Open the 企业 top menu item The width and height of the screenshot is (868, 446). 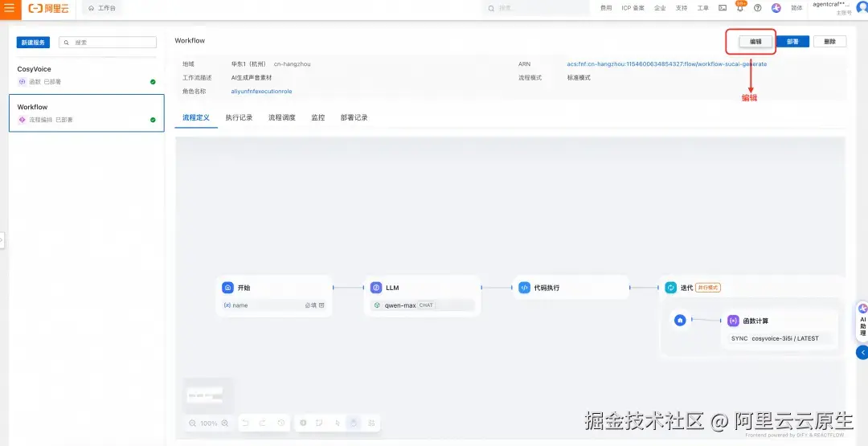pos(660,8)
